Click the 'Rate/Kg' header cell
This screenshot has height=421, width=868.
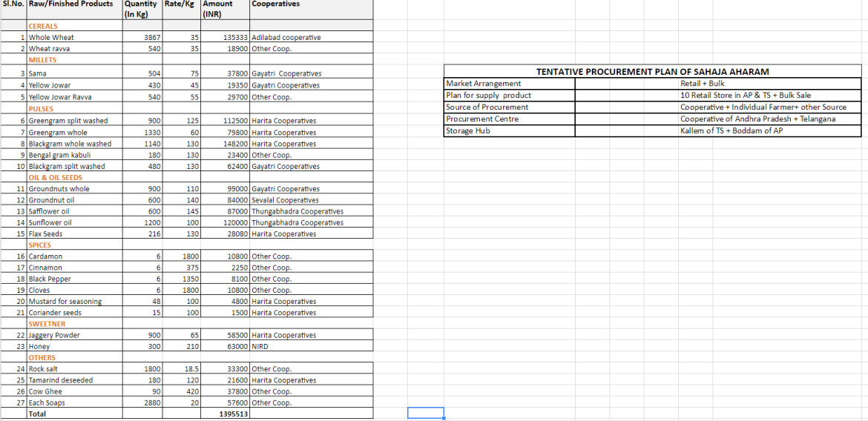[182, 10]
